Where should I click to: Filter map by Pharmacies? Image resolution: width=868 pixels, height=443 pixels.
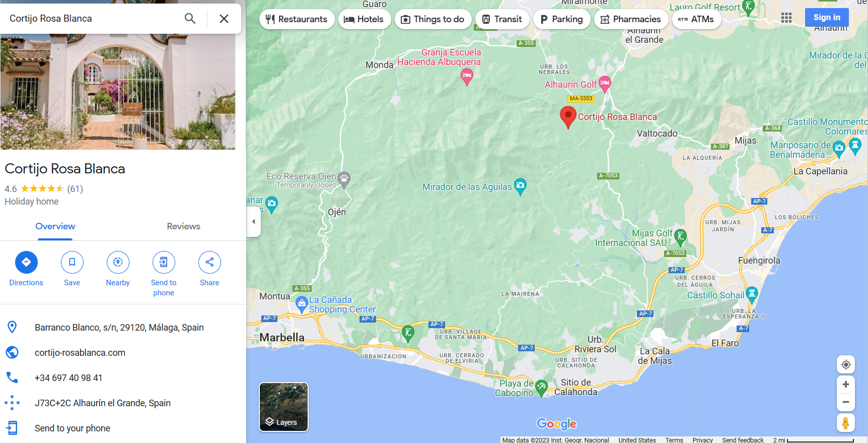click(631, 19)
